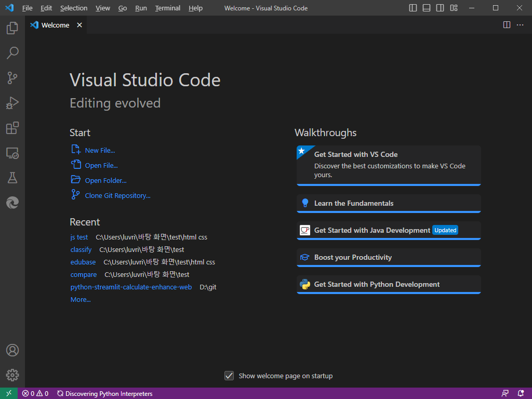The image size is (532, 399).
Task: Click Discovering Python Interpreters status item
Action: [x=105, y=394]
